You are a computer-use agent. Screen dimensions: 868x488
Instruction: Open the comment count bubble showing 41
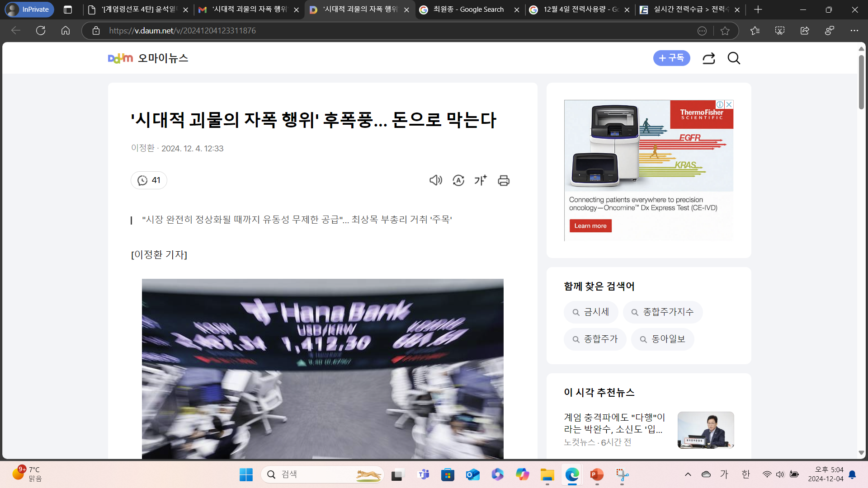(x=149, y=180)
